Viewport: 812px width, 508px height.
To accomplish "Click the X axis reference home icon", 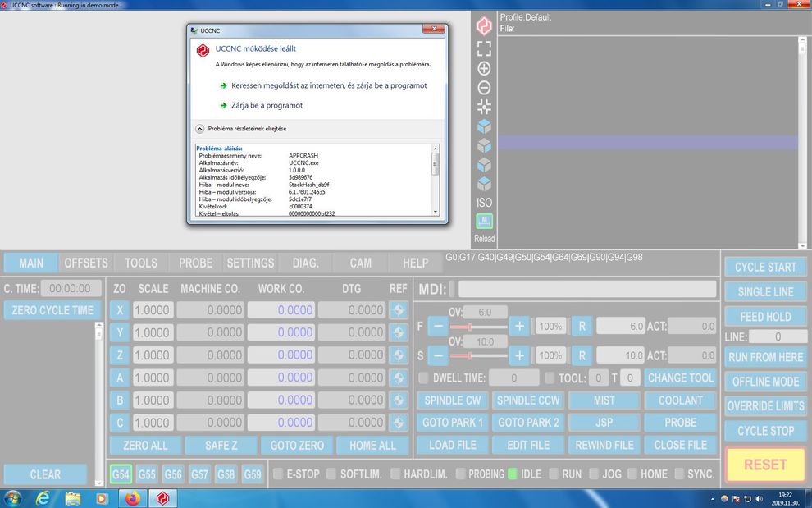I will (x=399, y=310).
